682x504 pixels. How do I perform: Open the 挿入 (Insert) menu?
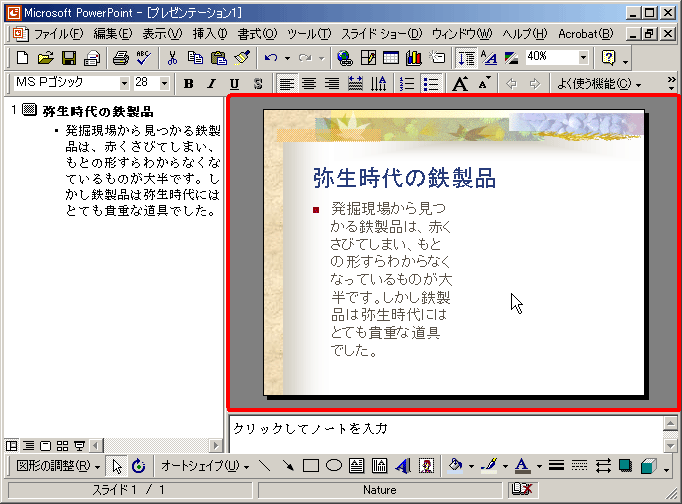tap(210, 34)
